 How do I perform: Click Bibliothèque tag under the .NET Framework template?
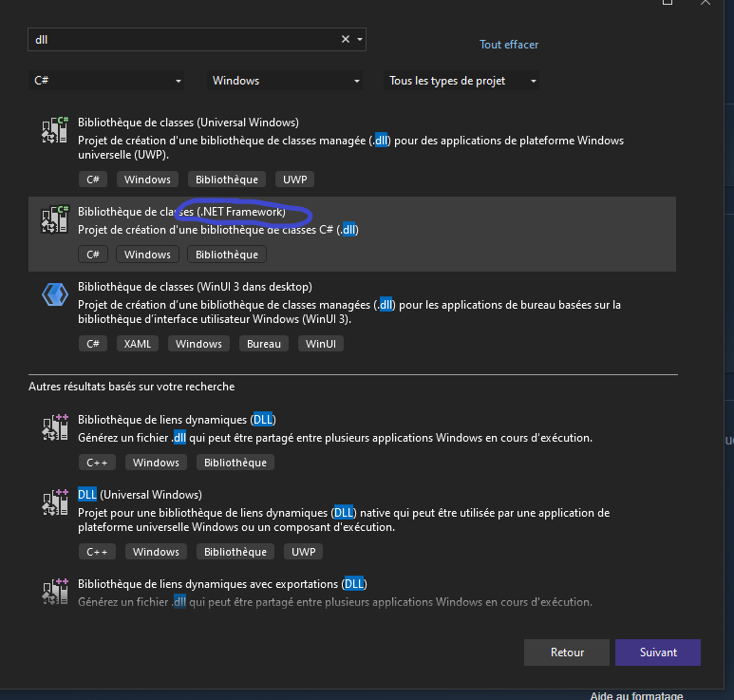pyautogui.click(x=227, y=255)
